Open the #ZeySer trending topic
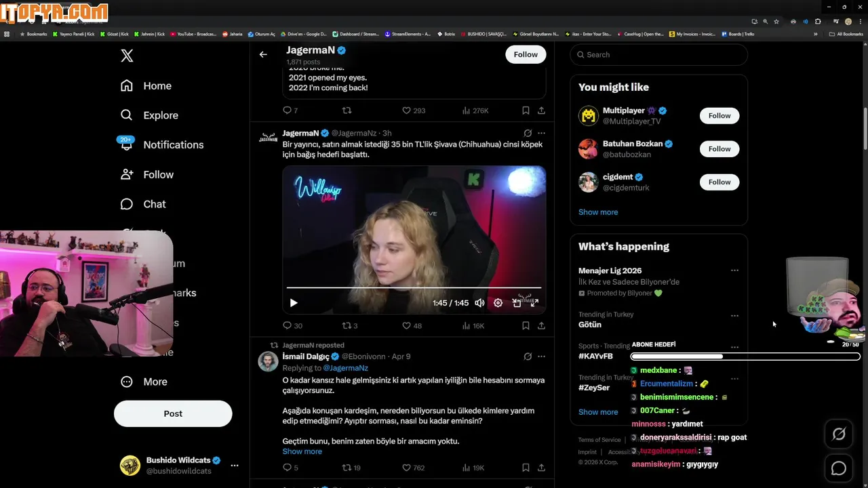This screenshot has width=868, height=488. coord(594,388)
